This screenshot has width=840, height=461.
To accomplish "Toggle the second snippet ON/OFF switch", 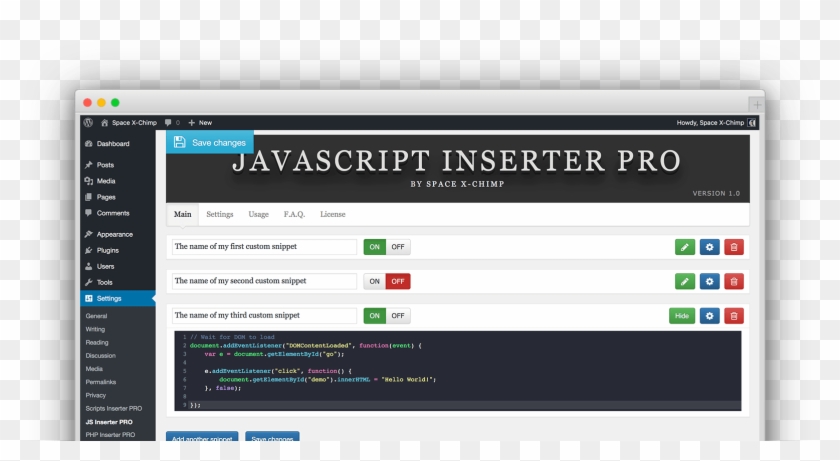I will pos(386,281).
